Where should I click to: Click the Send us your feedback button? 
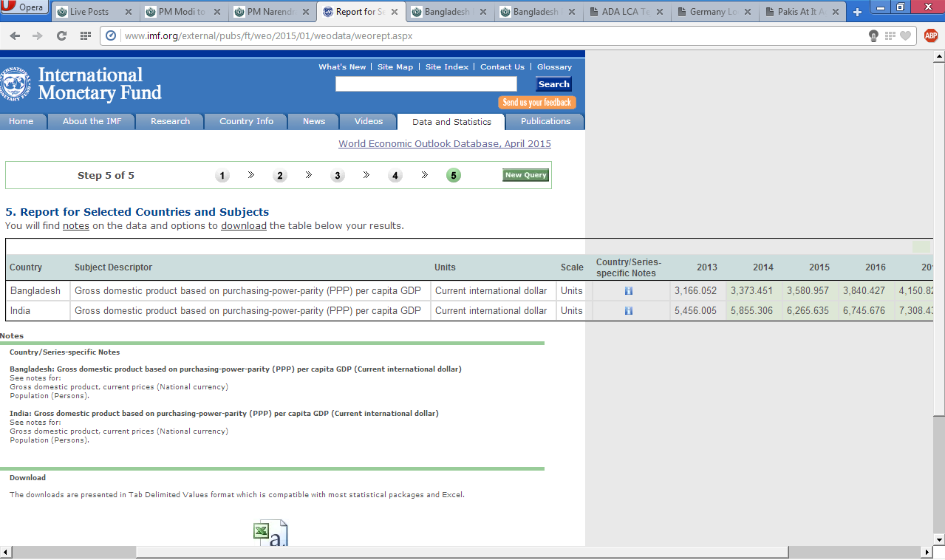click(x=537, y=103)
